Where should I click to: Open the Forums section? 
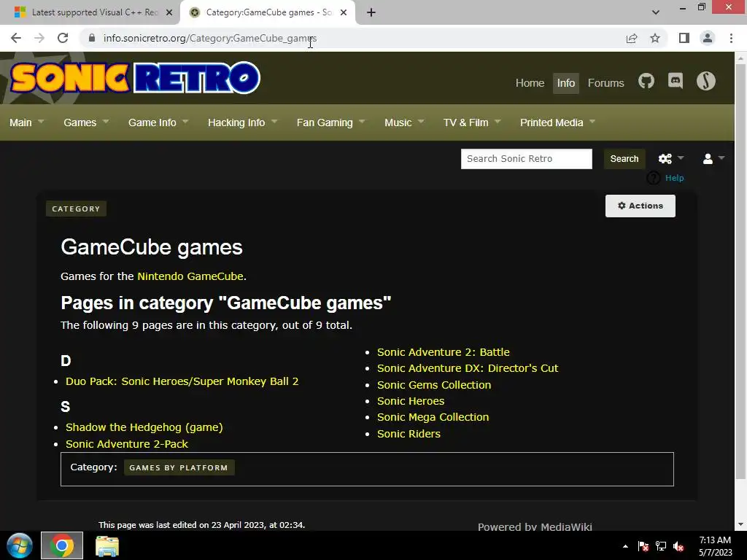pyautogui.click(x=605, y=83)
